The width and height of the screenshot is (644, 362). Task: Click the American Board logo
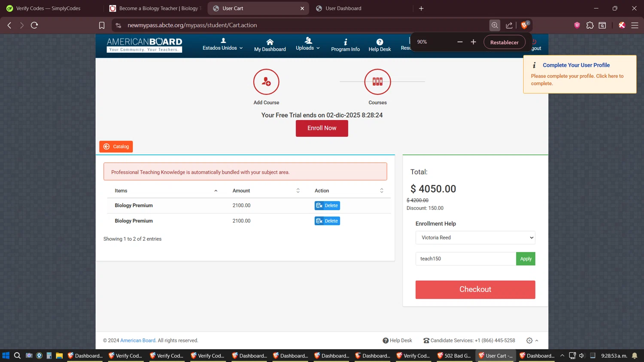[x=144, y=45]
